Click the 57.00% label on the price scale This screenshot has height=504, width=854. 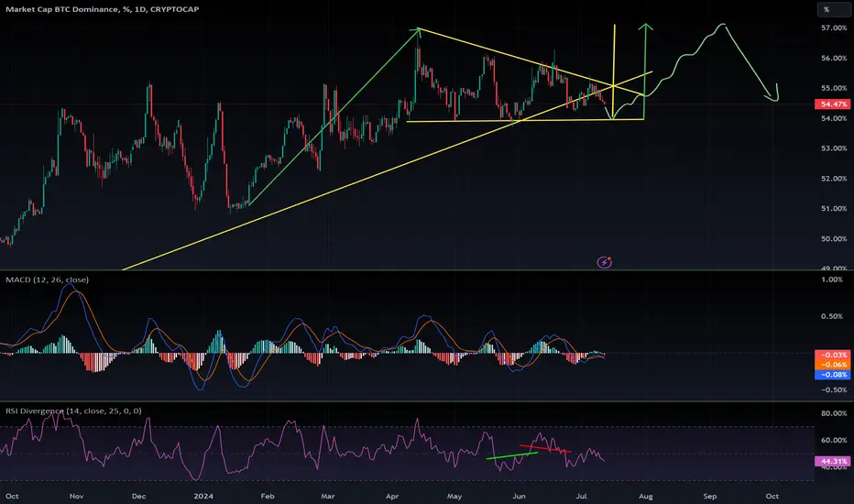[834, 27]
